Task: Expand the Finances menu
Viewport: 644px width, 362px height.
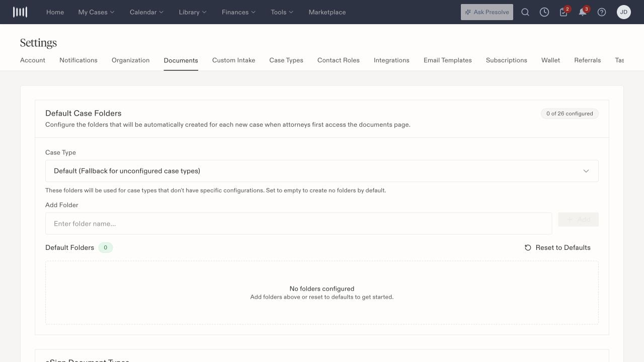Action: coord(238,12)
